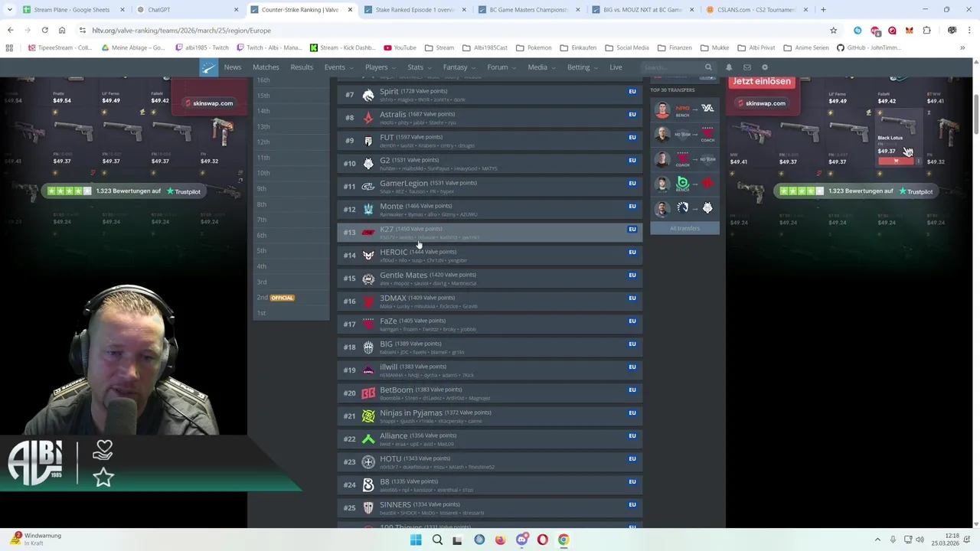Open the News menu item
Viewport: 980px width, 551px height.
click(x=232, y=67)
